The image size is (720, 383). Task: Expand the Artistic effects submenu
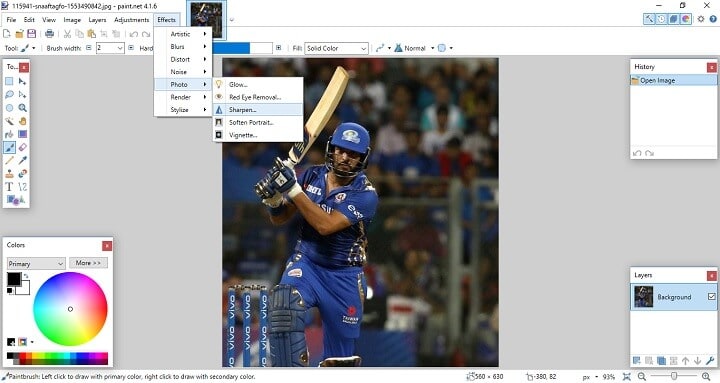(183, 34)
